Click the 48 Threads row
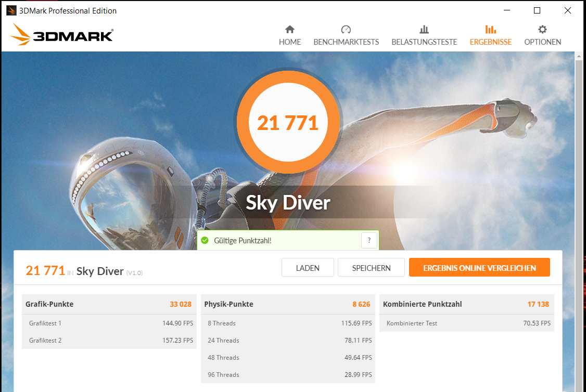This screenshot has width=586, height=392. point(288,358)
